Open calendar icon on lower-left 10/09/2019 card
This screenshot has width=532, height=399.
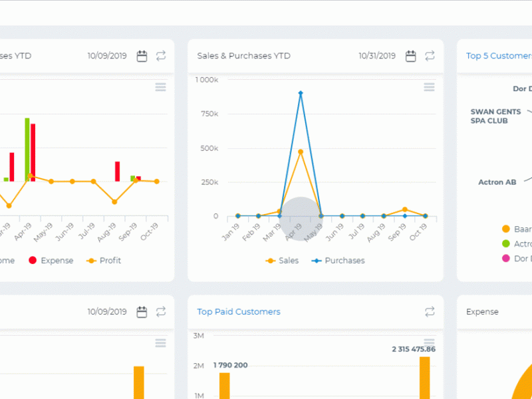coord(142,312)
